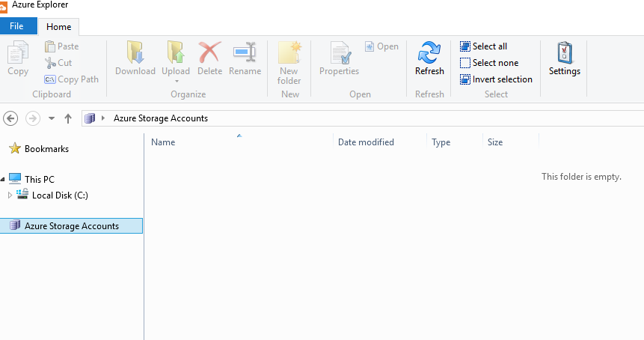Go back with the left arrow button
The image size is (644, 340).
coord(10,118)
